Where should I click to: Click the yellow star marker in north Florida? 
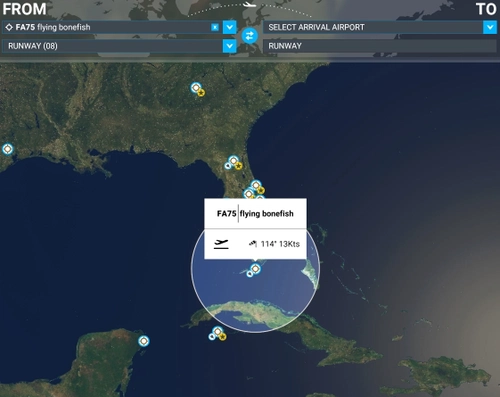pos(238,166)
